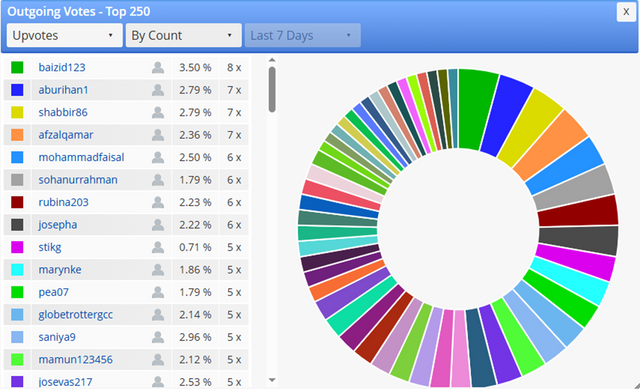Screen dimensions: 640x389
Task: Click the gray color swatch for sohanurrahman
Action: (x=17, y=180)
